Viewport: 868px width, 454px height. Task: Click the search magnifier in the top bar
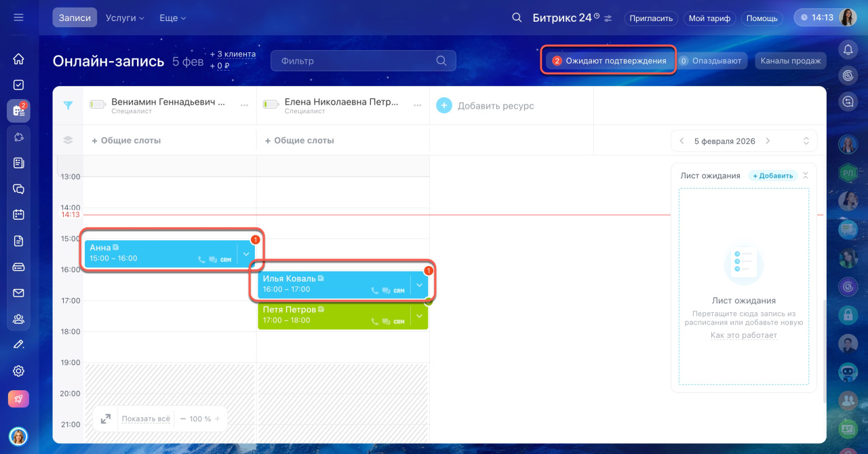517,18
